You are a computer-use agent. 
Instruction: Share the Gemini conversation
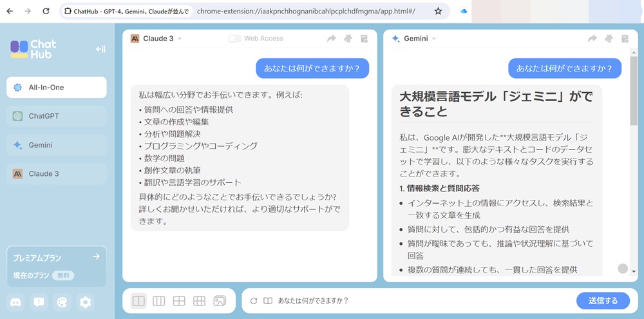click(592, 39)
